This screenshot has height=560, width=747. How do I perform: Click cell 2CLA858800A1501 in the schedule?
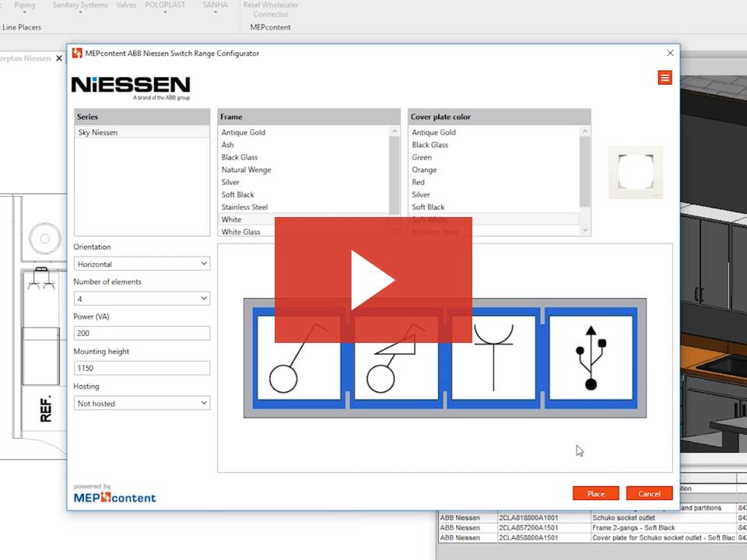tap(543, 537)
